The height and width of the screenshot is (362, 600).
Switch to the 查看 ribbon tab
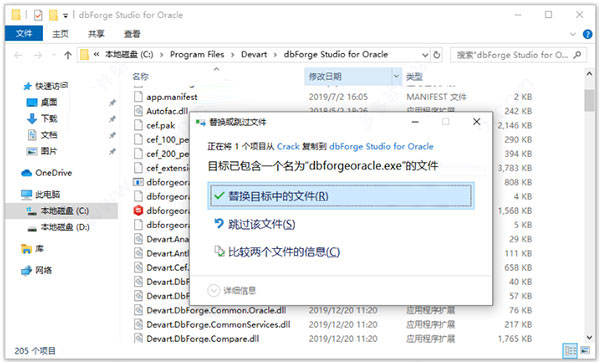coord(132,34)
